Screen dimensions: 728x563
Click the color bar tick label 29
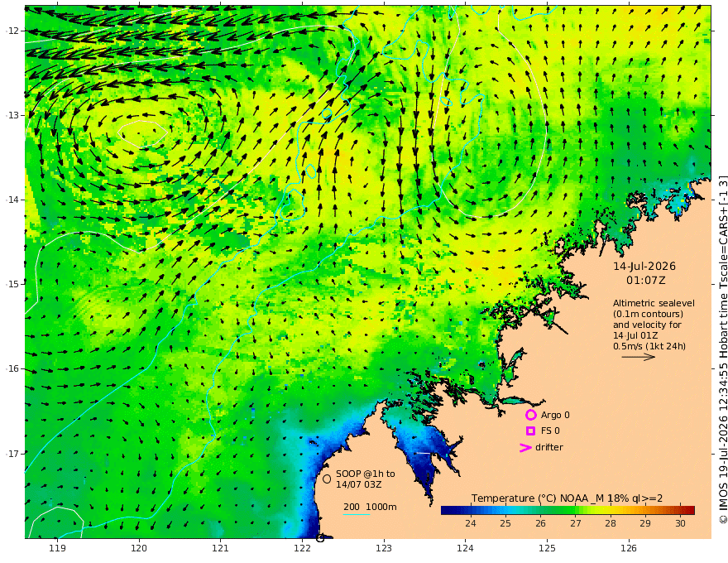click(x=645, y=523)
